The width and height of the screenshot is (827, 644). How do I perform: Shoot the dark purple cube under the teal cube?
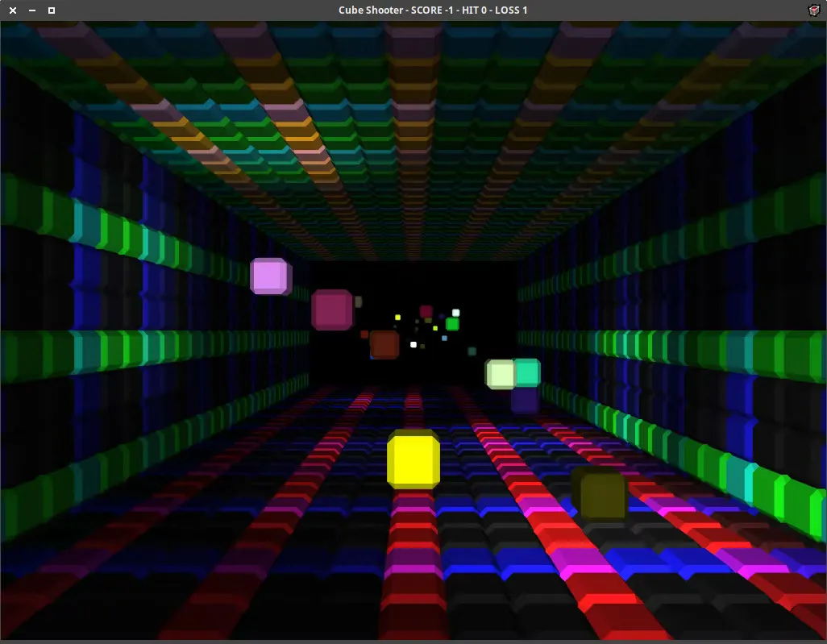(x=525, y=401)
